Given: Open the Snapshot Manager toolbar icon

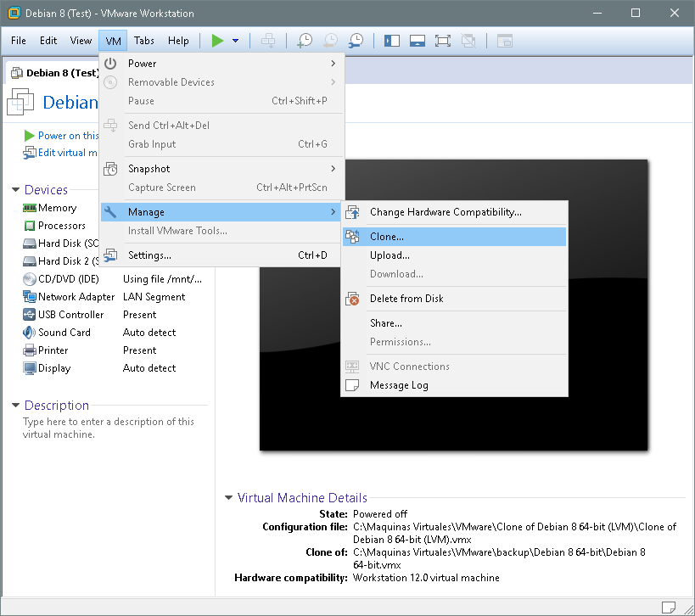Looking at the screenshot, I should click(356, 41).
